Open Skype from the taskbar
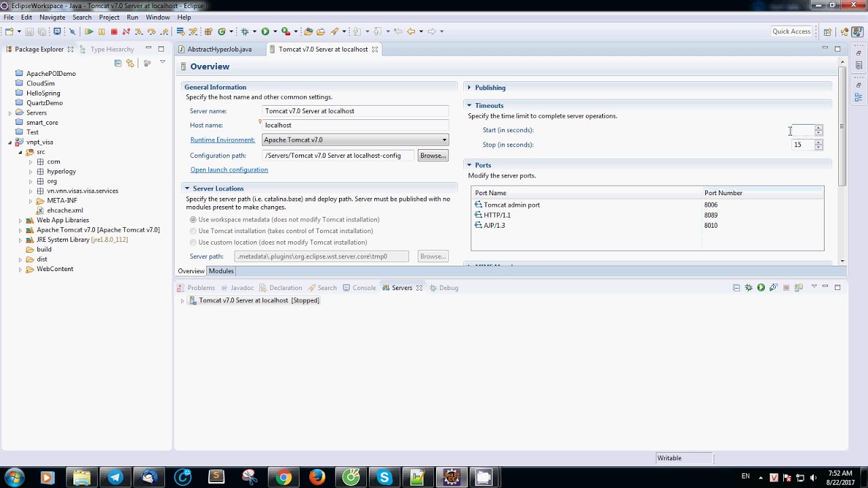Image resolution: width=868 pixels, height=488 pixels. [384, 477]
